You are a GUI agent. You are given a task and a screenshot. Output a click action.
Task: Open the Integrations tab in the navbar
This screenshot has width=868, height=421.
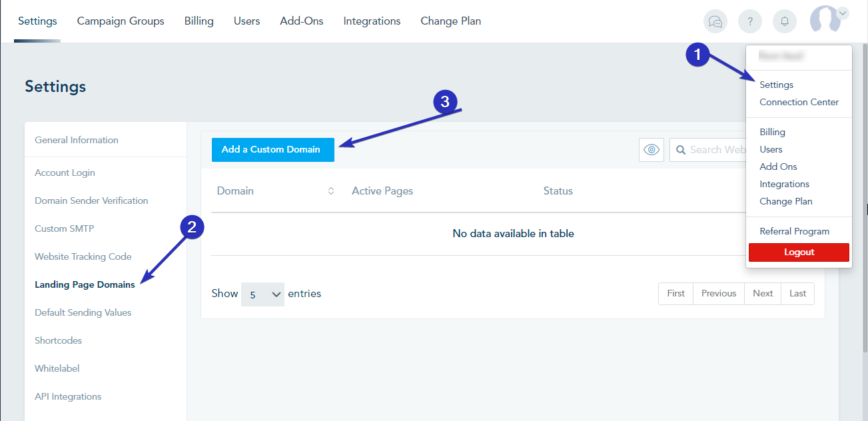[x=372, y=21]
